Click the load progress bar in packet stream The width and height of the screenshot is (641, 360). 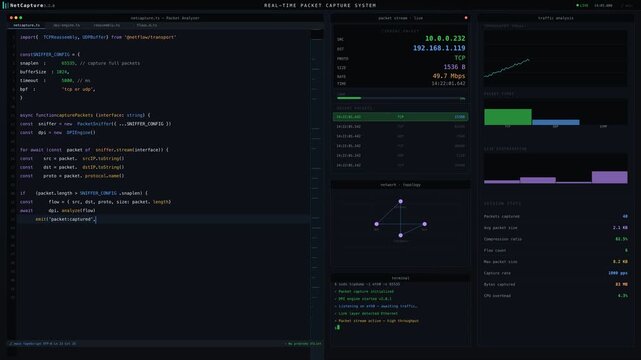pyautogui.click(x=401, y=98)
